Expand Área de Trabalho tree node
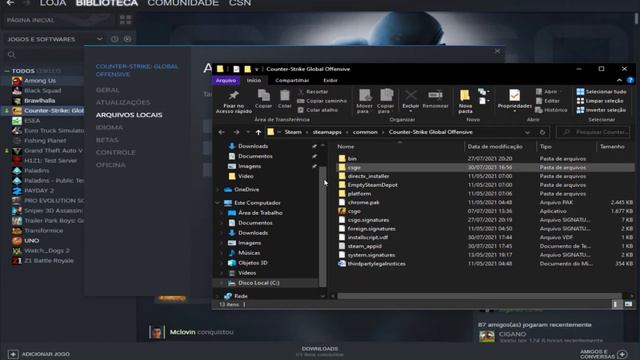 222,213
